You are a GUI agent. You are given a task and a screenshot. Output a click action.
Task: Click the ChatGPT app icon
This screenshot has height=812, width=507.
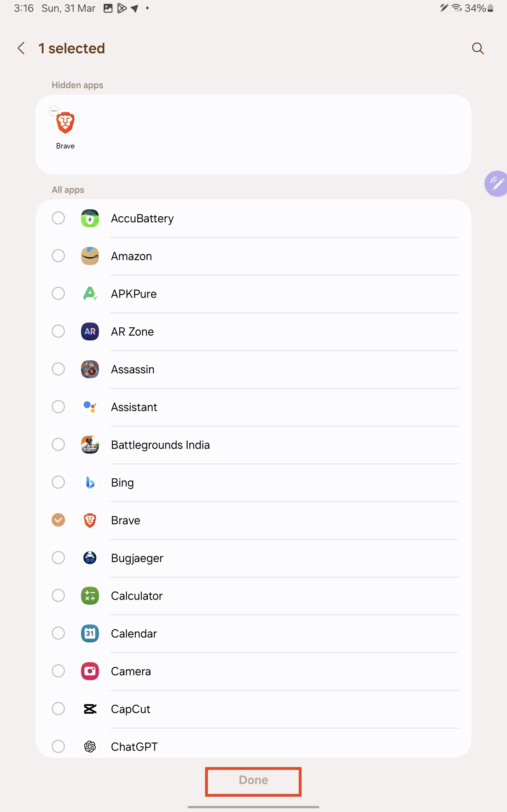point(90,747)
